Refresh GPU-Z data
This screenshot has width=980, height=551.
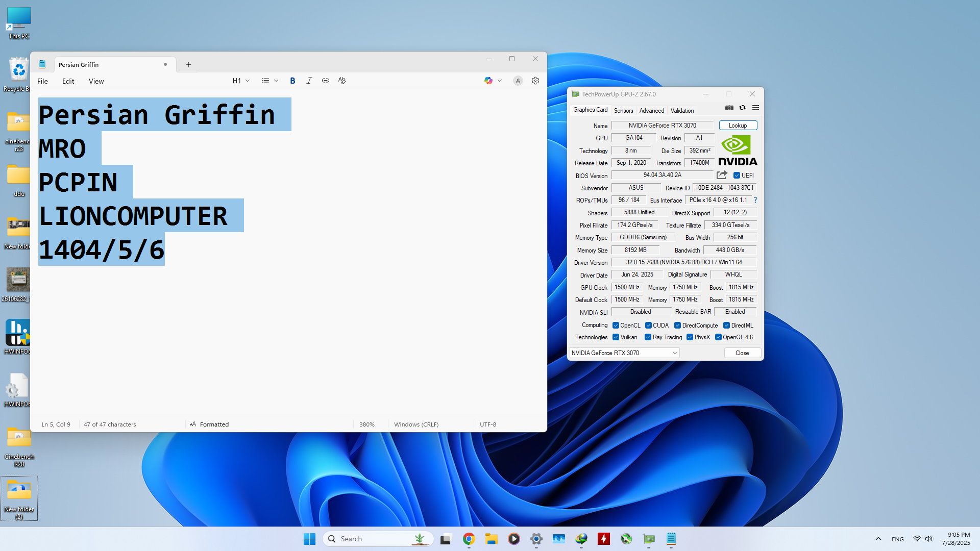743,108
